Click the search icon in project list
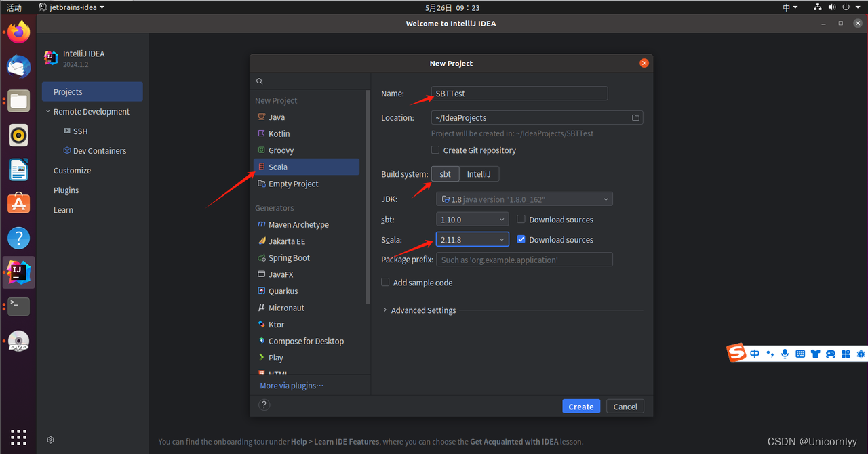This screenshot has height=454, width=868. click(259, 81)
